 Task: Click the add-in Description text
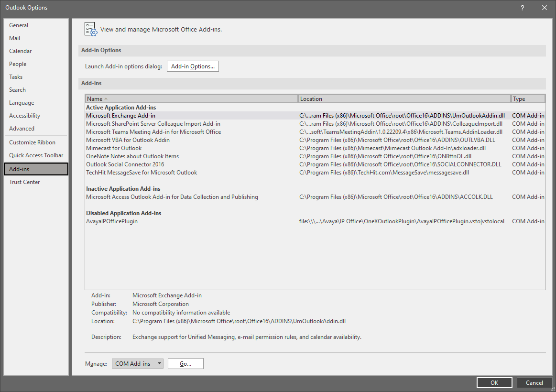click(247, 337)
